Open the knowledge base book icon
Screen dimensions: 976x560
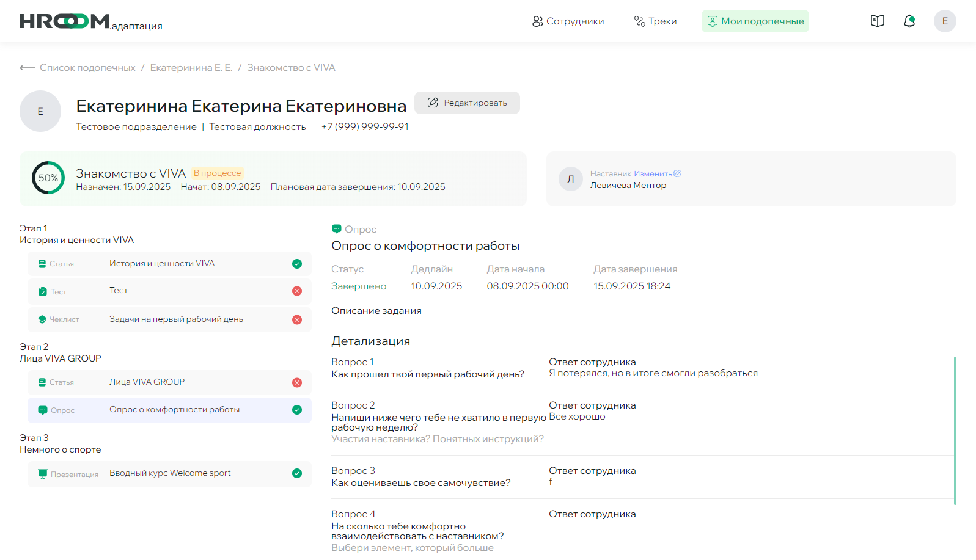[877, 21]
